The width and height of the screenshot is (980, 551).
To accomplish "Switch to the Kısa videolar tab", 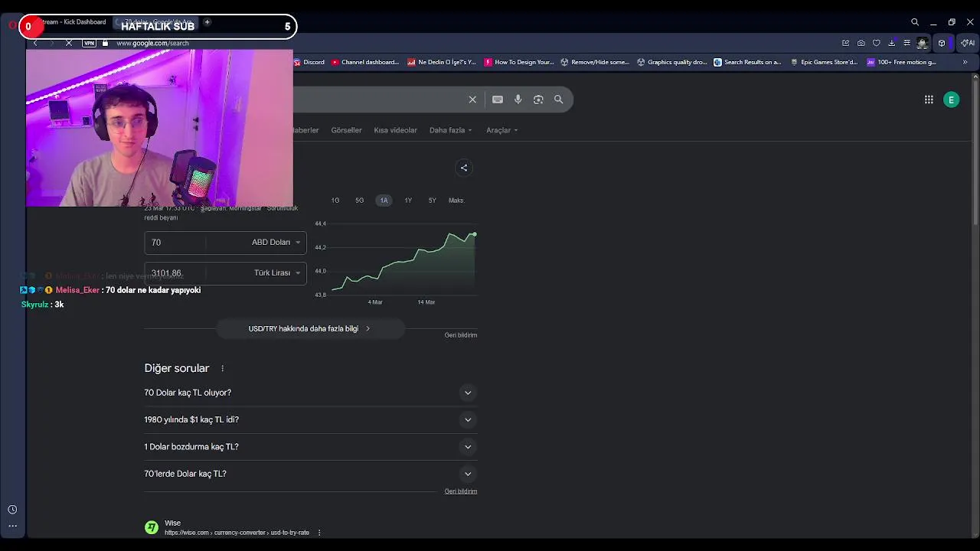I will [395, 130].
